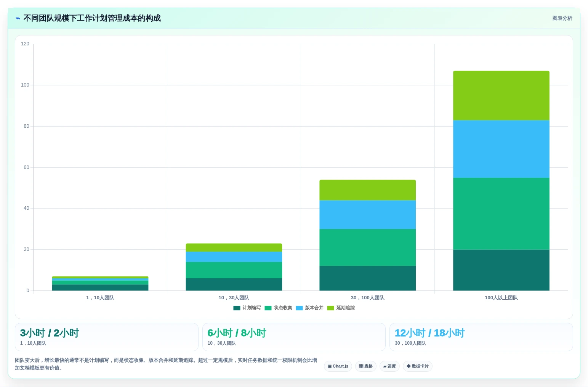Toggle the 计划编写 legend item
The height and width of the screenshot is (387, 588).
(247, 308)
